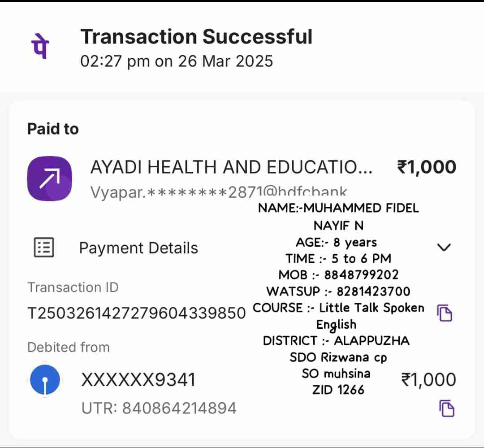
Task: Click the Payment Details list icon
Action: [44, 248]
